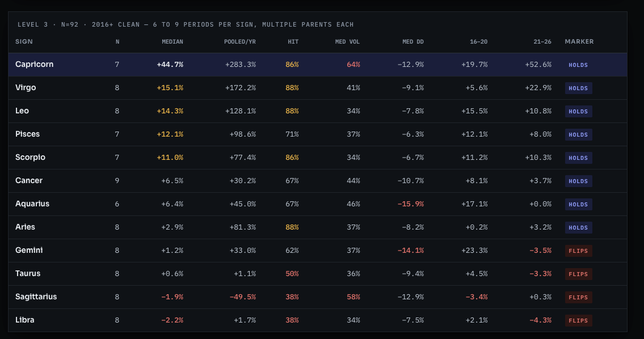Click Capricorn median value +44.7%
This screenshot has height=339, width=644.
pyautogui.click(x=170, y=65)
